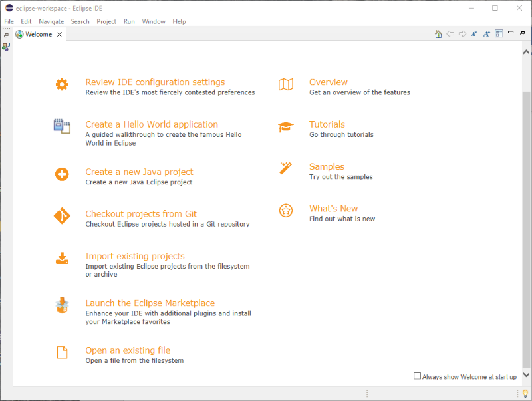Click Checkout projects from Git link
This screenshot has width=532, height=401.
[x=141, y=213]
